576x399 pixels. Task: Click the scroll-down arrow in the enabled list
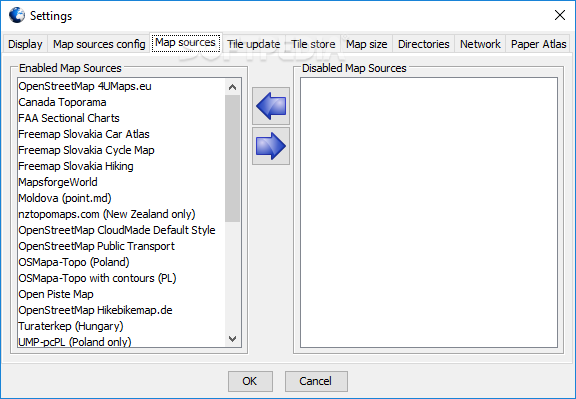click(232, 338)
